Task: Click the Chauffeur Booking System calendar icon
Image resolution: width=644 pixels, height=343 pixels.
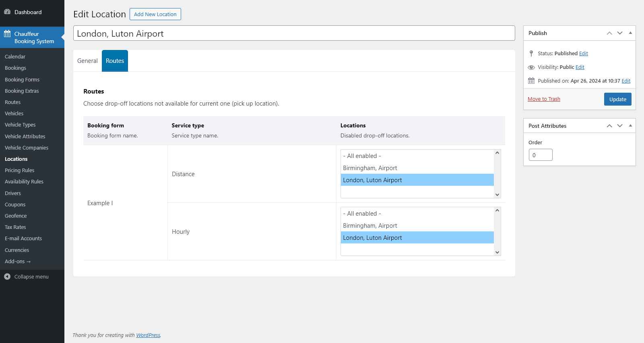Action: (x=7, y=34)
